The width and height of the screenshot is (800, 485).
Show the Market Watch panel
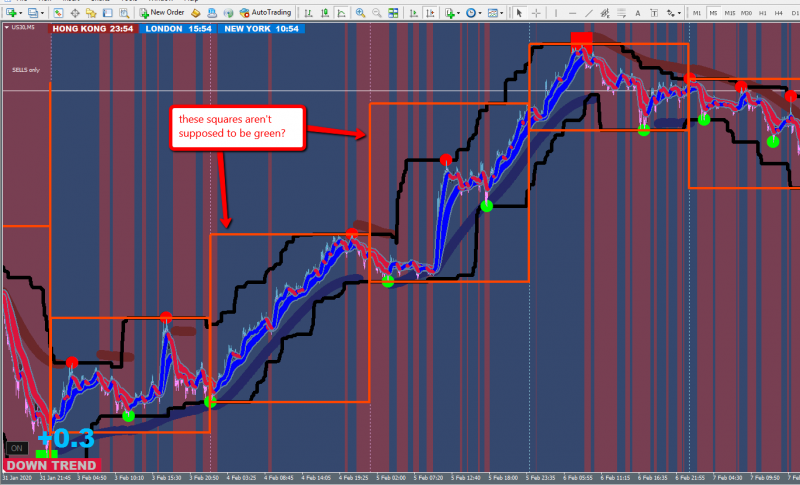click(58, 13)
